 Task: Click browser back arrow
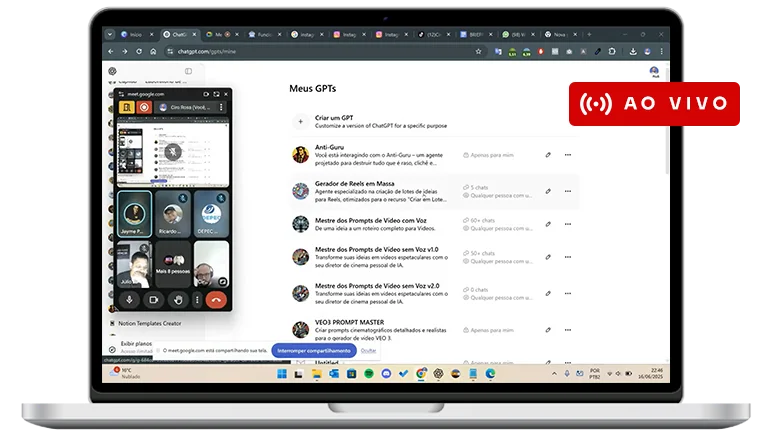(111, 51)
